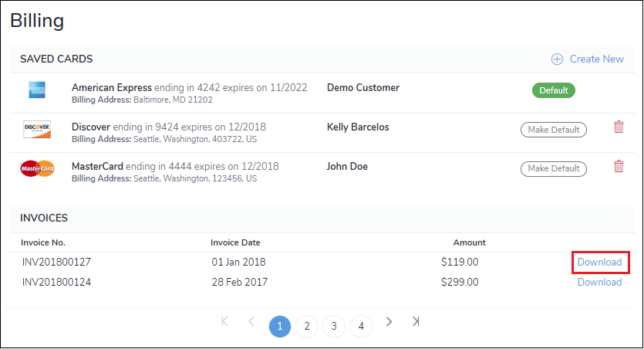The height and width of the screenshot is (349, 644).
Task: Click the plus icon beside Create New
Action: [557, 59]
